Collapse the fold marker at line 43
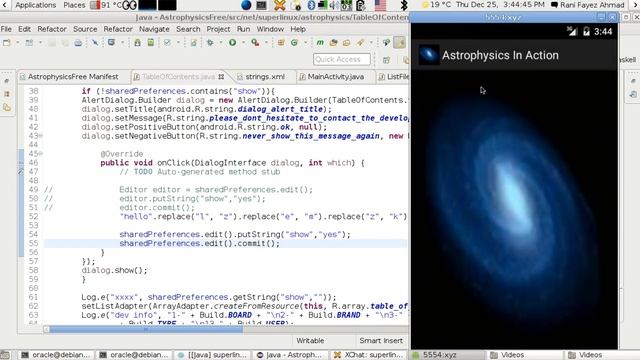The height and width of the screenshot is (360, 640). point(41,136)
